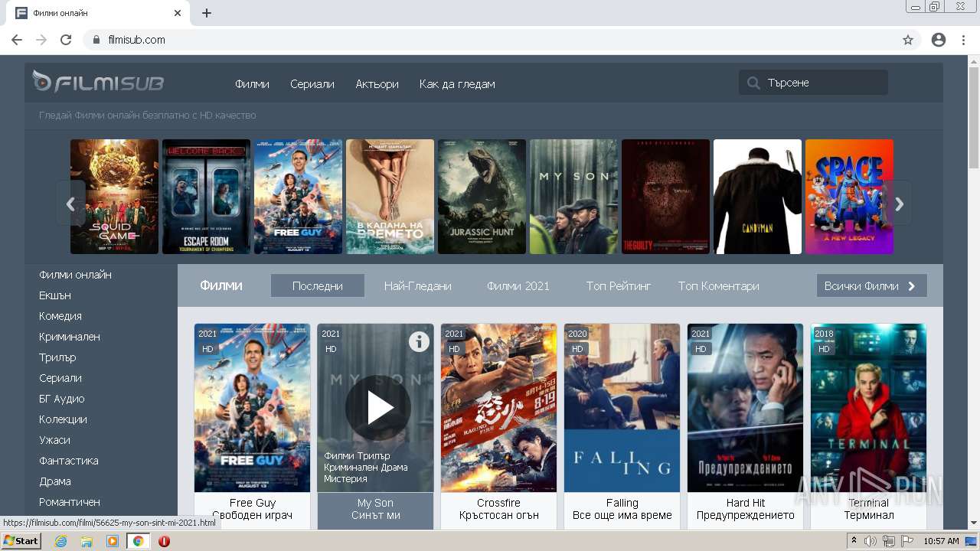
Task: Open Сериали sidebar category
Action: pyautogui.click(x=60, y=378)
